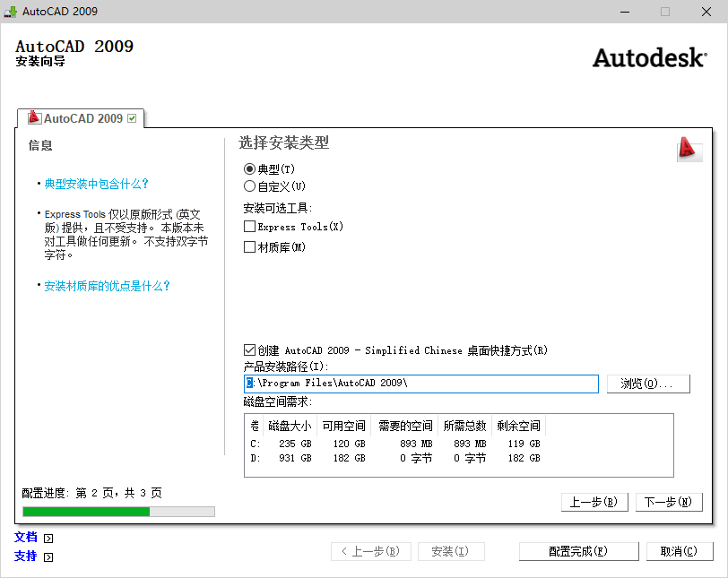Viewport: 728px width, 578px height.
Task: Select the 自定义(U) radio button
Action: 252,185
